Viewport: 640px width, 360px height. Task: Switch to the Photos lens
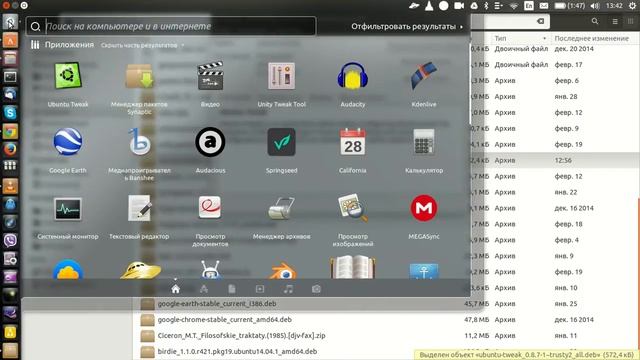pos(316,289)
